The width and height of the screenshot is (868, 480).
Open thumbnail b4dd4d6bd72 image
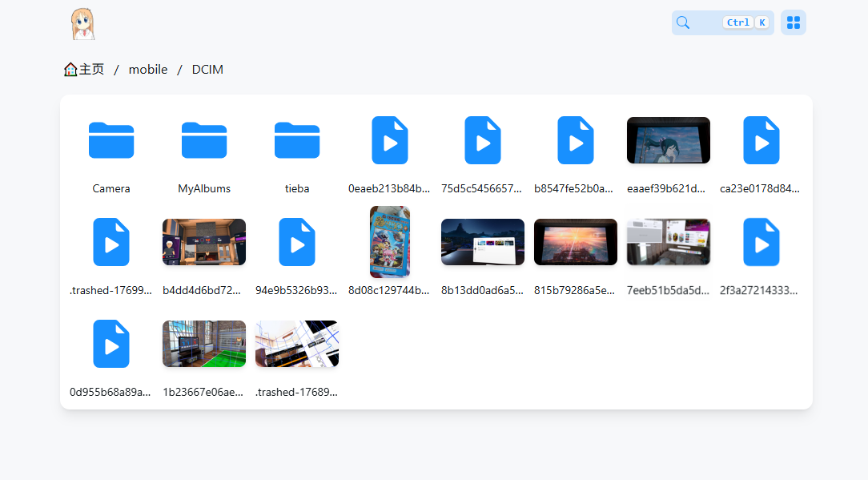(204, 242)
